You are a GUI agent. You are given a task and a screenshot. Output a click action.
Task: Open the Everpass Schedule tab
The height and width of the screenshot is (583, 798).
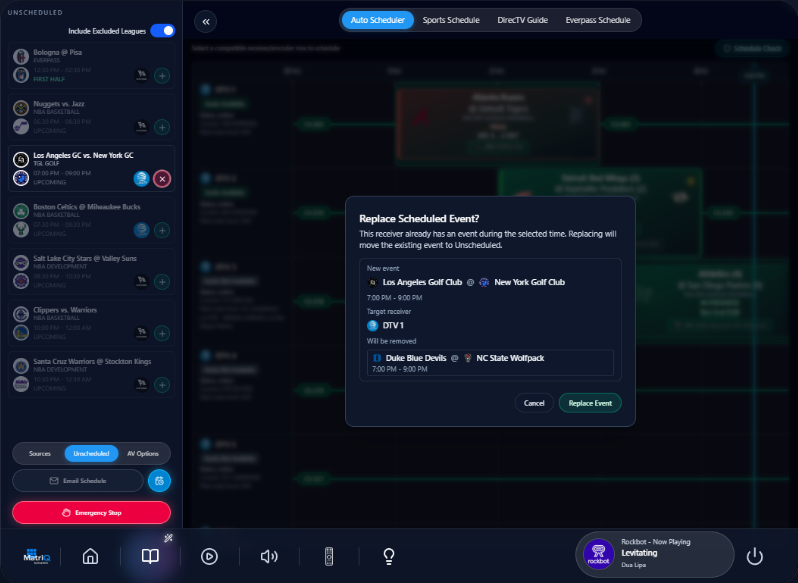point(597,20)
